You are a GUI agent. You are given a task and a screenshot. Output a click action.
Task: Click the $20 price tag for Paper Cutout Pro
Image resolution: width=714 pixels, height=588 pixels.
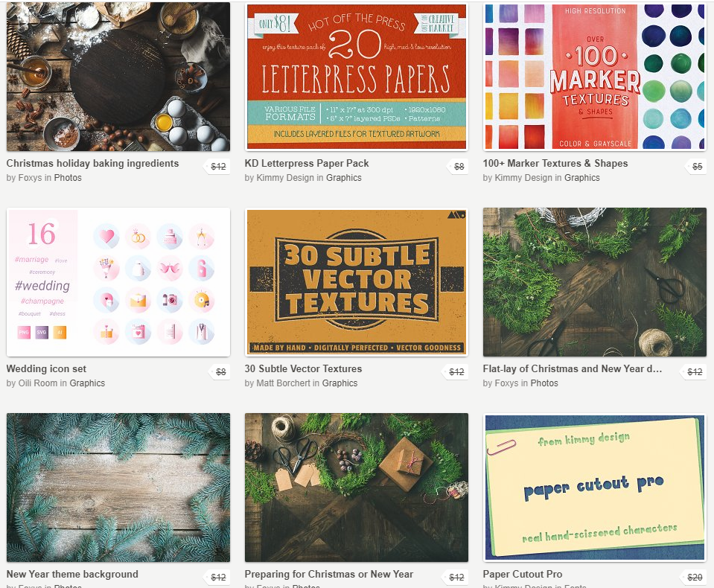point(695,578)
